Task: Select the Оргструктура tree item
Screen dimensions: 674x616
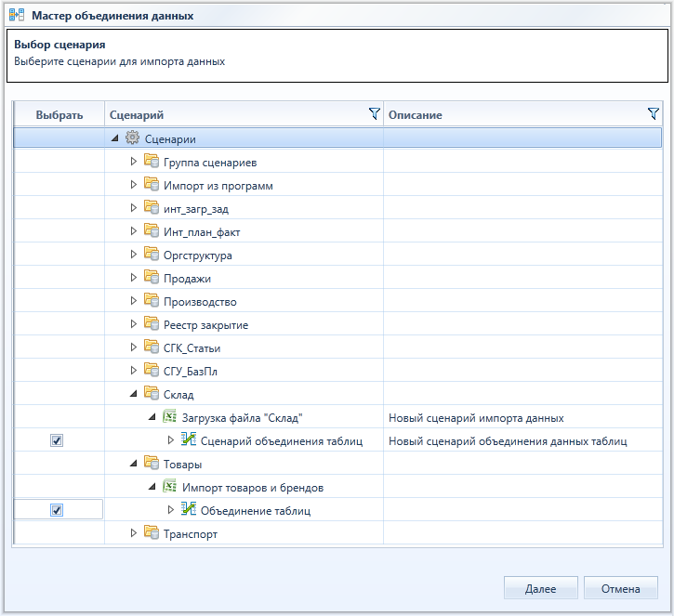Action: 198,256
